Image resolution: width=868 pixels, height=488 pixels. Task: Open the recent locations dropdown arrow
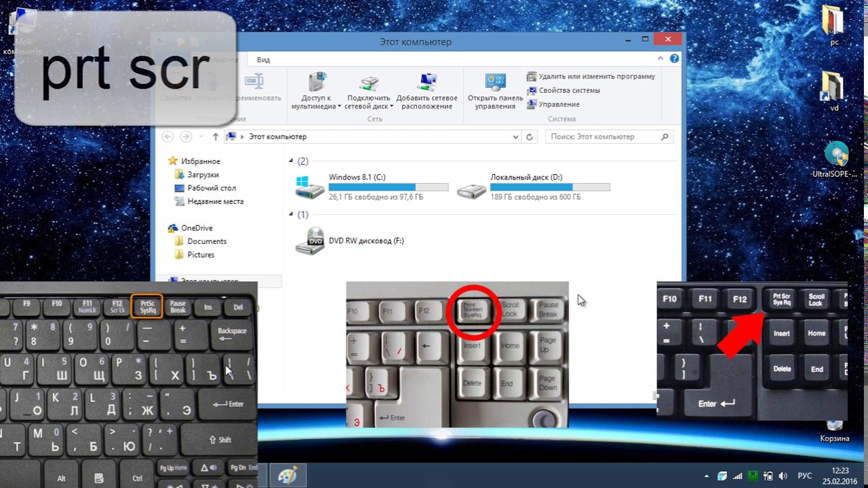pos(201,137)
